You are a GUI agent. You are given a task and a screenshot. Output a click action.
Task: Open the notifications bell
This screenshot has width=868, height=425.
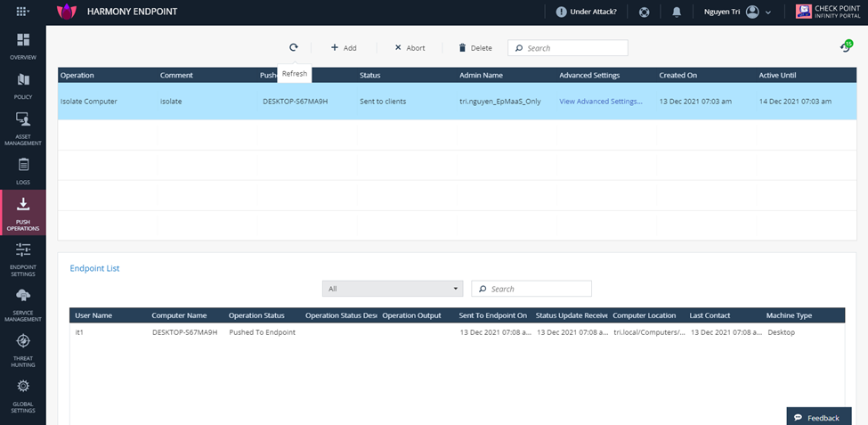point(677,12)
